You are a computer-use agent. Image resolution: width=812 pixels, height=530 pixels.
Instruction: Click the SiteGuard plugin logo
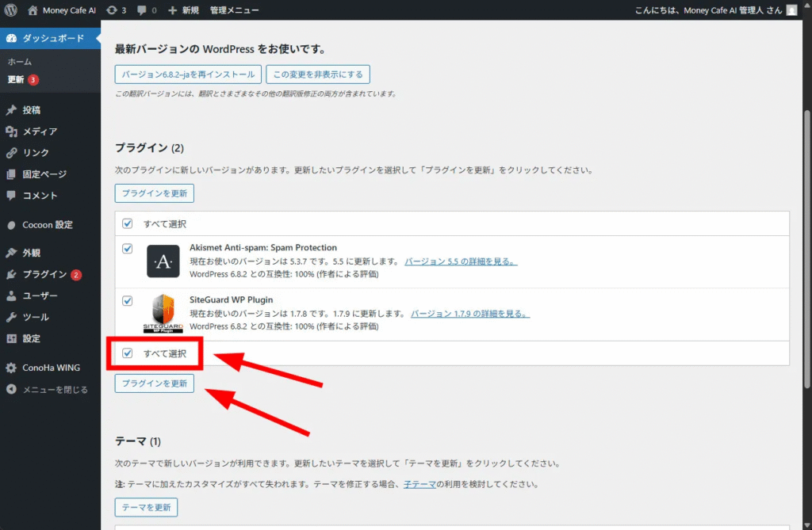[x=163, y=313]
